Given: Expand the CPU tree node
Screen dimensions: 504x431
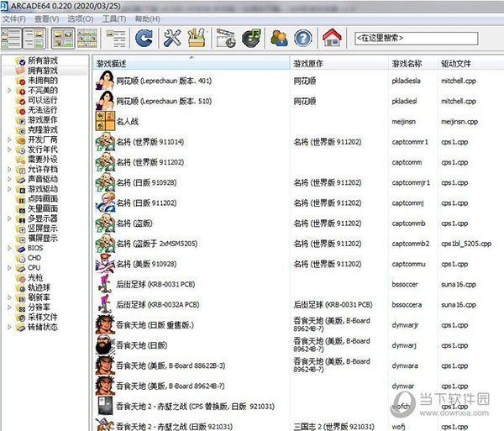Looking at the screenshot, I should coord(9,267).
